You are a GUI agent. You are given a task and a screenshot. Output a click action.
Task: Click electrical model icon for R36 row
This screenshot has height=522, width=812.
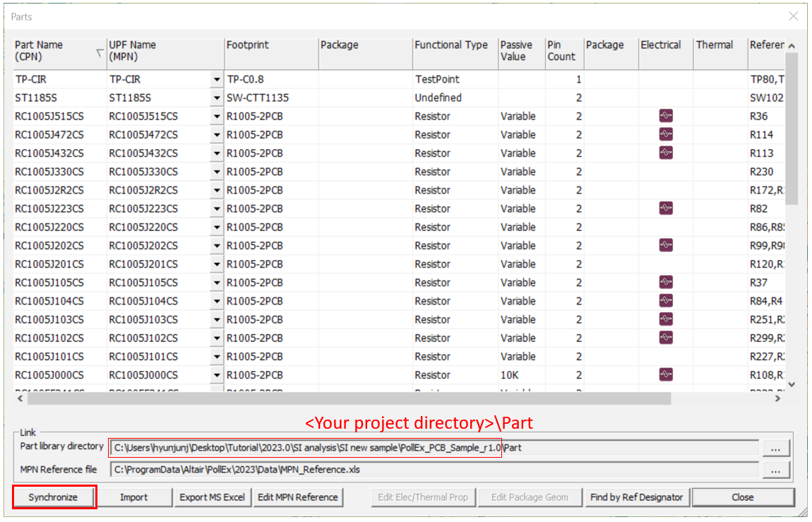[x=665, y=117]
